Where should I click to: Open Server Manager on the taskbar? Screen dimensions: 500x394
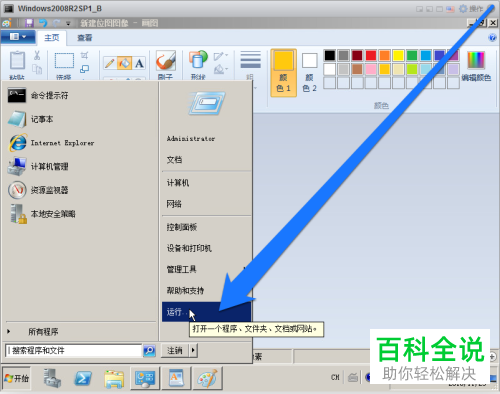click(x=52, y=378)
